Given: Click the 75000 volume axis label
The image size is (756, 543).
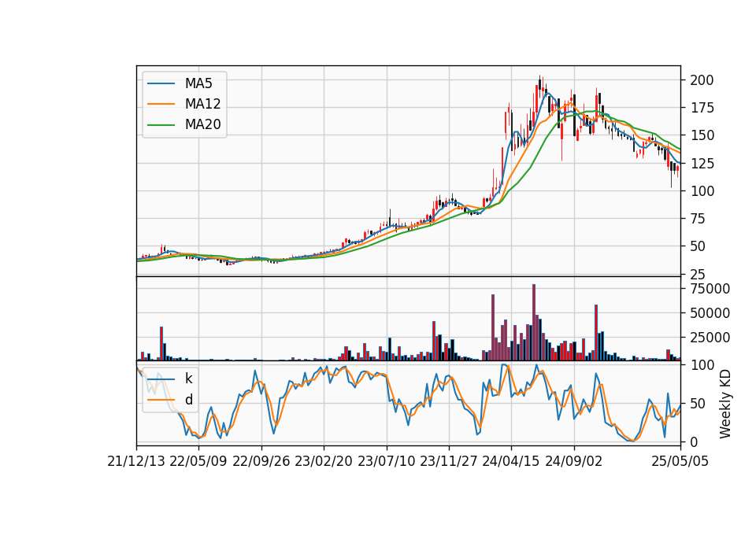Looking at the screenshot, I should tap(710, 289).
